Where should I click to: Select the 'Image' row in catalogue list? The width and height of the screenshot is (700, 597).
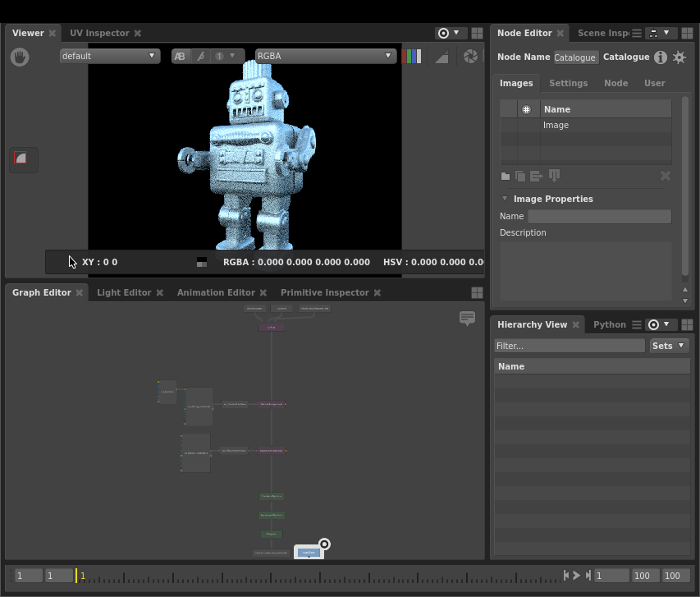[x=586, y=125]
